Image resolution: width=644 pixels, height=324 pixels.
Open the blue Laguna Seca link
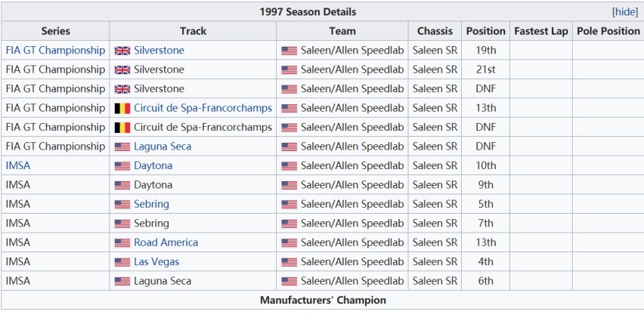tap(163, 147)
